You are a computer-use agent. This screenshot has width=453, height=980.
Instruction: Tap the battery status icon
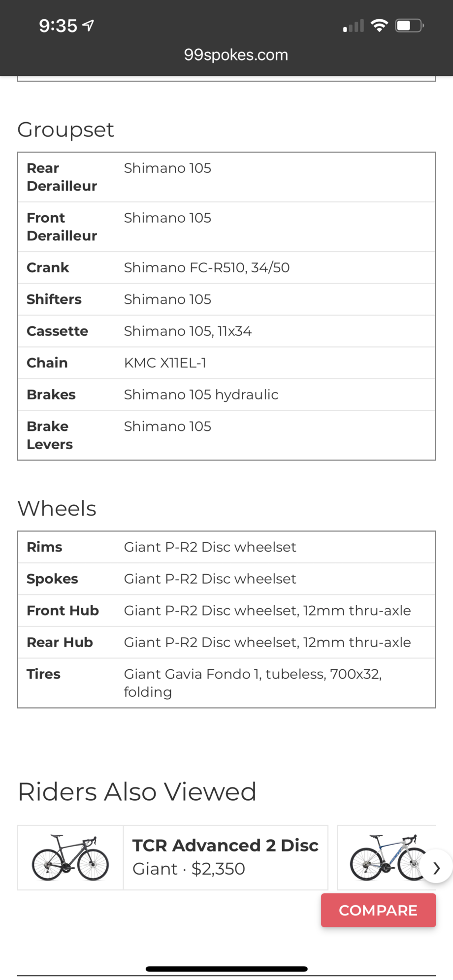coord(410,26)
